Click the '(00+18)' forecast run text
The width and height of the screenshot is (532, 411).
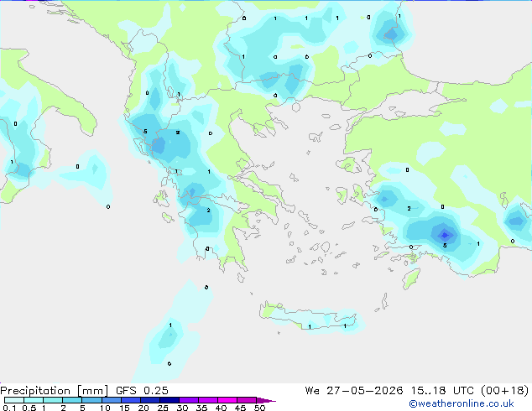click(x=505, y=391)
